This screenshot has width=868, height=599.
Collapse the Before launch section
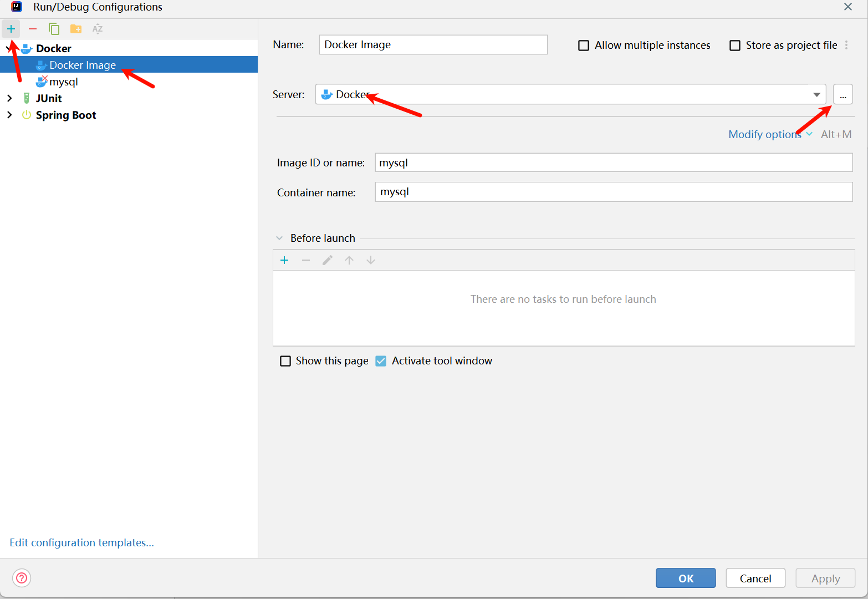[x=279, y=238]
